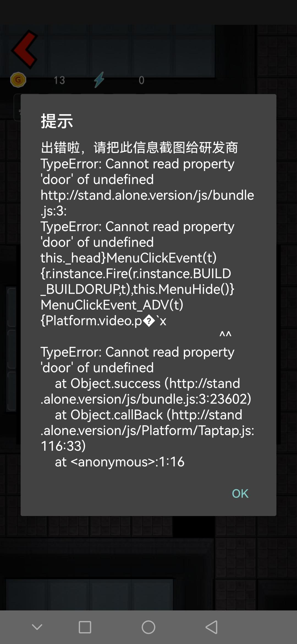Tap the MenuClickEvent_ADV(t) line
The width and height of the screenshot is (297, 644).
coord(112,305)
